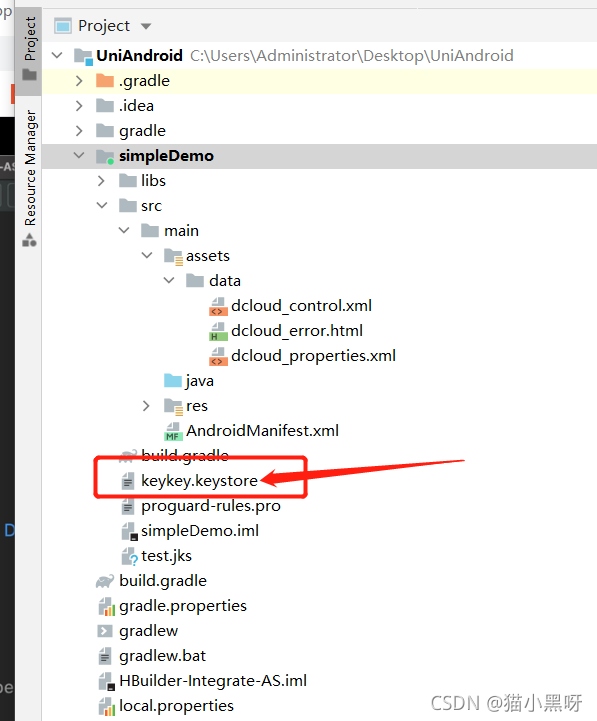This screenshot has width=597, height=721.
Task: Select the proguard-rules.pro file
Action: (211, 506)
